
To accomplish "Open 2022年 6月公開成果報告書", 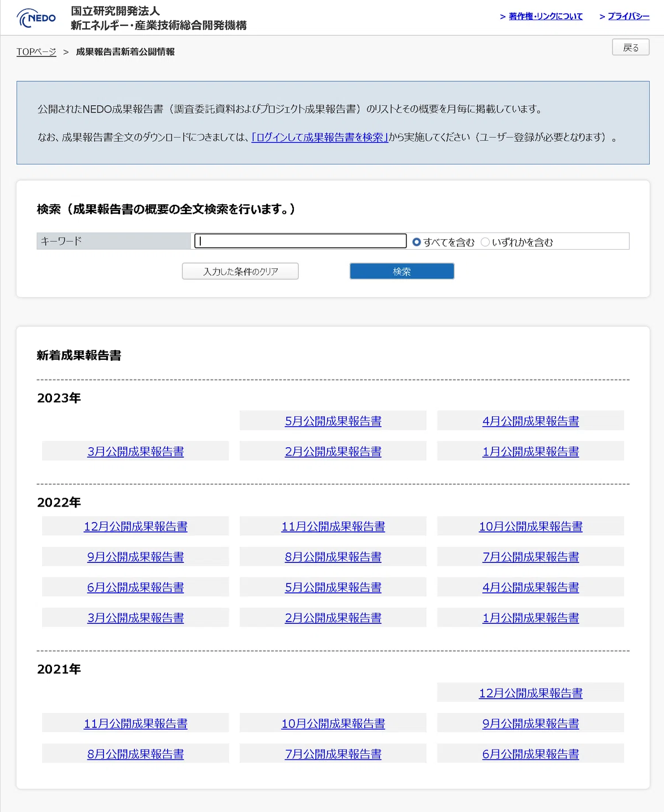I will click(x=136, y=587).
